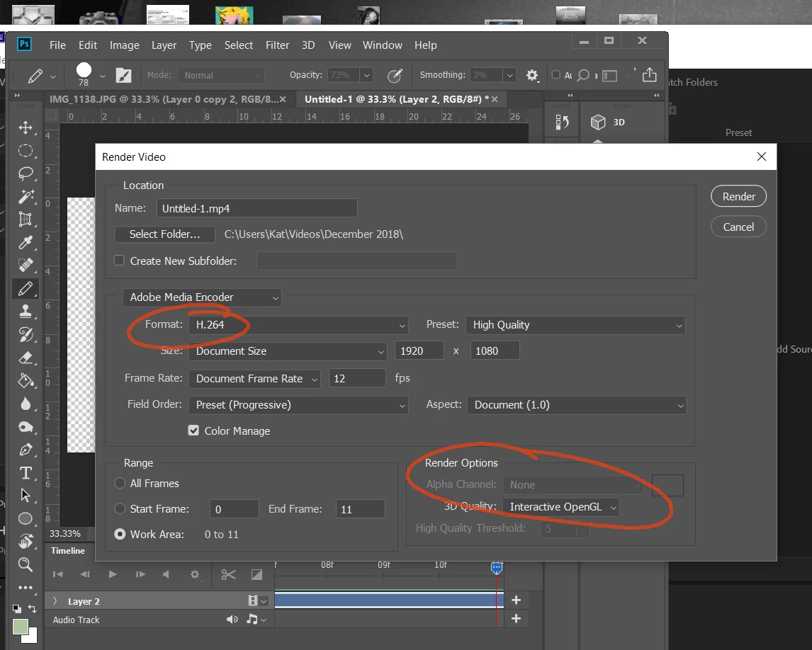Select the Eyedropper tool
The height and width of the screenshot is (650, 812).
tap(26, 242)
